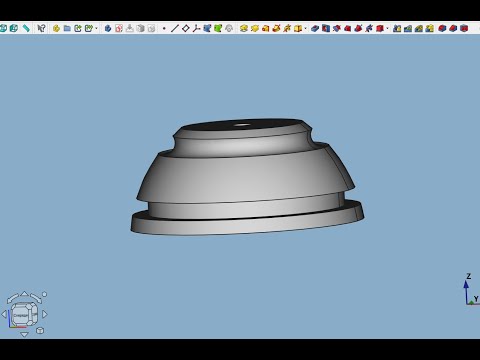Select the last red-blue dress-up tool icon
This screenshot has height=360, width=480.
[464, 28]
